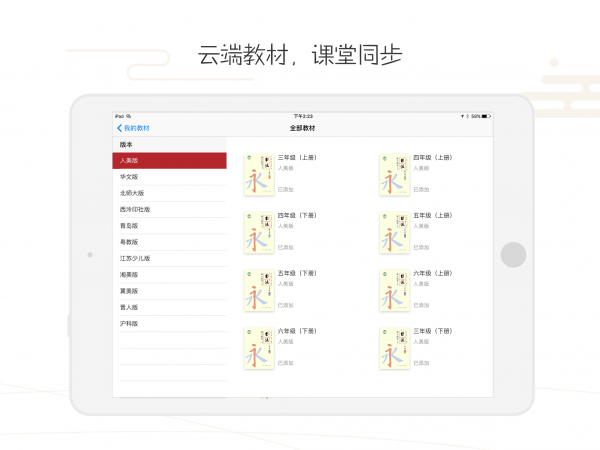Select the 江苏少儿版 edition
Screen dimensions: 600x450
pos(170,259)
